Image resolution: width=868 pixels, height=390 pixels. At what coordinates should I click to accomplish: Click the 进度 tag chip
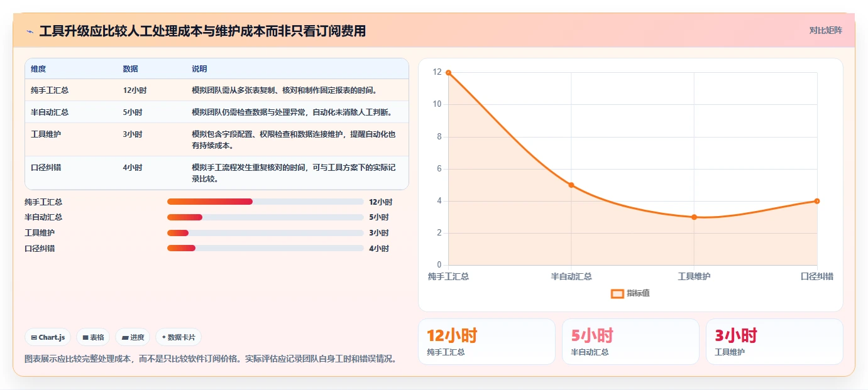tap(133, 337)
